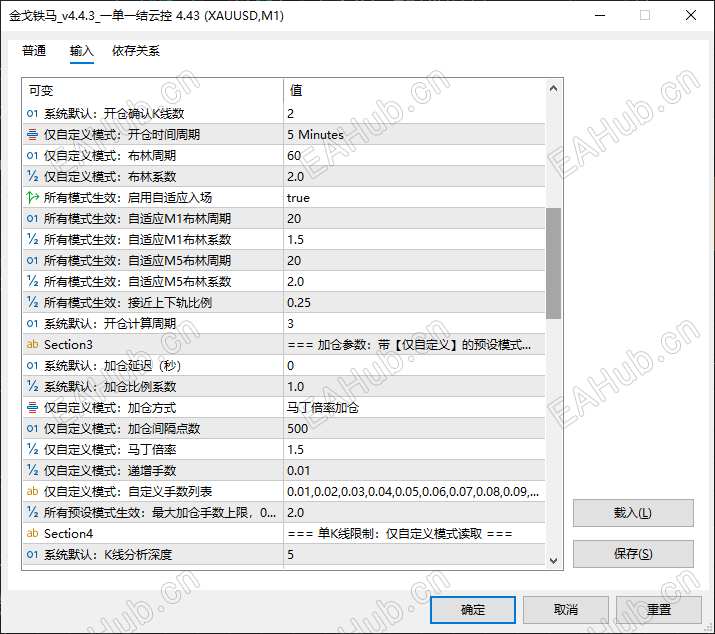This screenshot has height=634, width=715.
Task: Open the 开仓时间周期 value 5 Minutes
Action: [414, 135]
